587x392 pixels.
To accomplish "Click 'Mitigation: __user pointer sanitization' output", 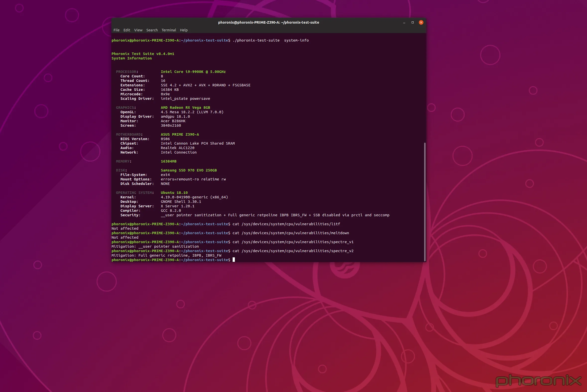I will tap(155, 246).
